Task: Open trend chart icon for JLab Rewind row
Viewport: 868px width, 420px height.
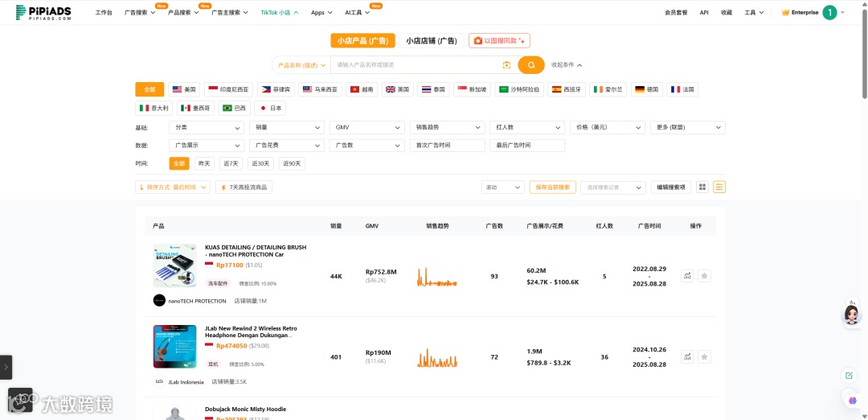Action: (687, 356)
